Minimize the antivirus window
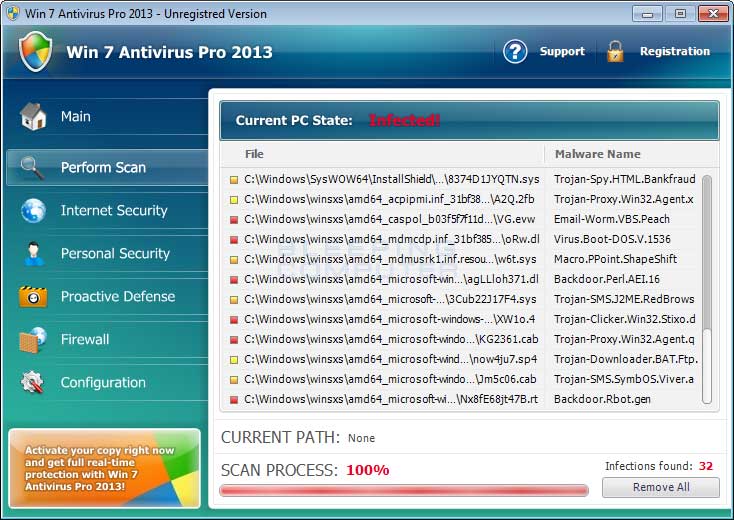The image size is (734, 520). (x=647, y=14)
